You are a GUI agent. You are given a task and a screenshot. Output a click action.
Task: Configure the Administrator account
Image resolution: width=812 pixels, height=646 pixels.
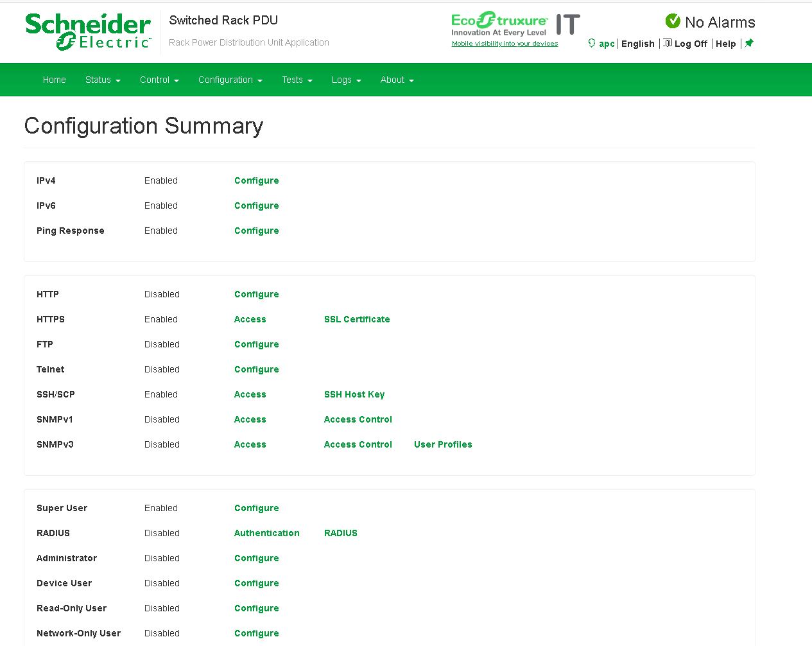(x=257, y=558)
